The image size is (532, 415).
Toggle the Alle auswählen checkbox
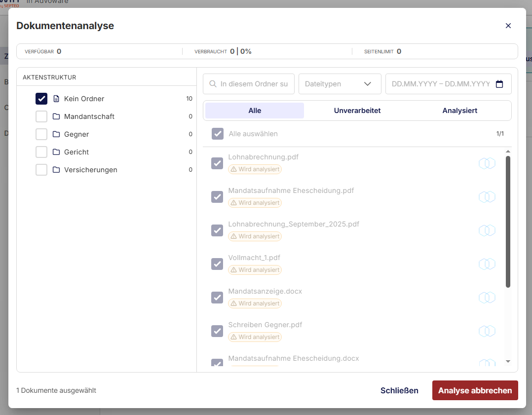pos(218,134)
